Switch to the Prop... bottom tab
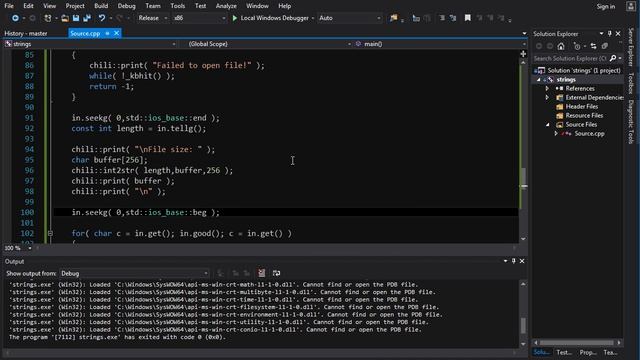The width and height of the screenshot is (640, 360). pyautogui.click(x=588, y=352)
